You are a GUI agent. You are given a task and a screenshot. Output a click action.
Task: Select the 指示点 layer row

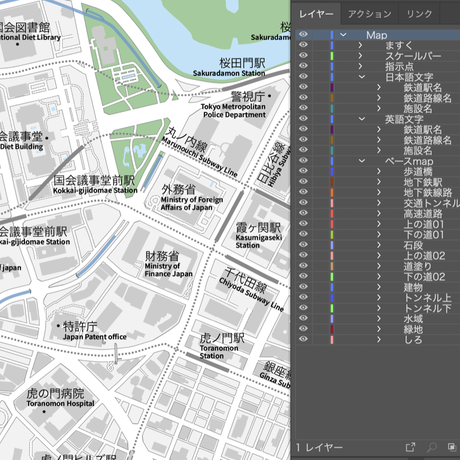pos(378,66)
